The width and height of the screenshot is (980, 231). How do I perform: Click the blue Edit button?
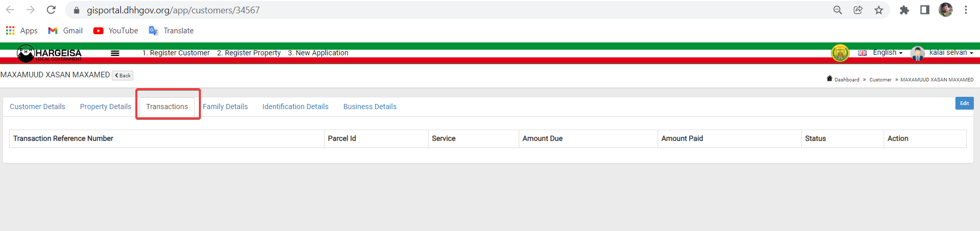[964, 103]
